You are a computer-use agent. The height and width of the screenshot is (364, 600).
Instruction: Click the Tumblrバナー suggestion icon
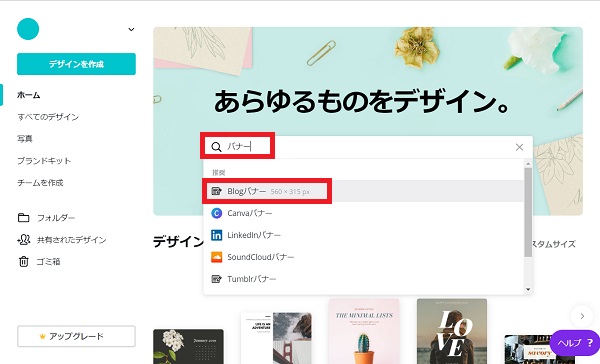217,279
